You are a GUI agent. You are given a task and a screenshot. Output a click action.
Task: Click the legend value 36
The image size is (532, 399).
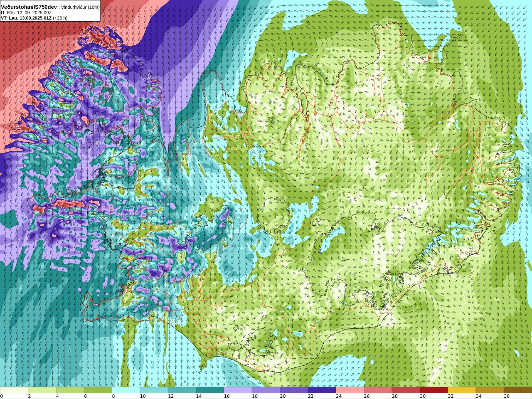coord(507,396)
